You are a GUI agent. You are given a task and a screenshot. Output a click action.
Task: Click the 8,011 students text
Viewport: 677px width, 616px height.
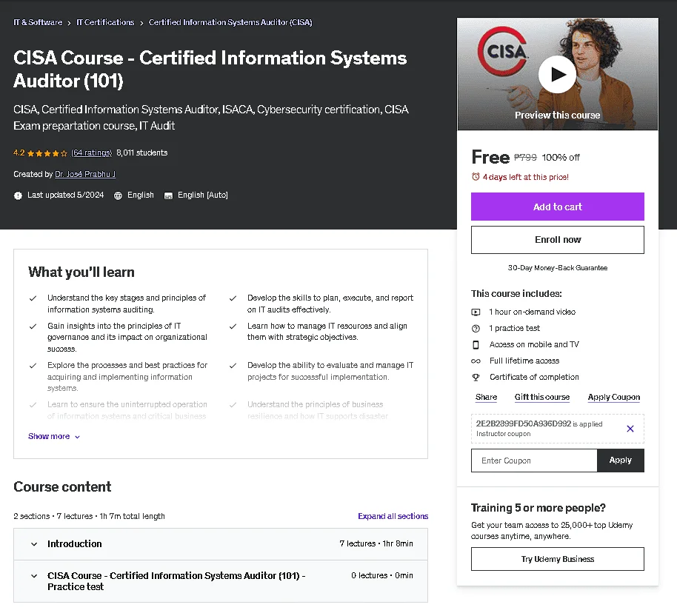[x=142, y=153]
